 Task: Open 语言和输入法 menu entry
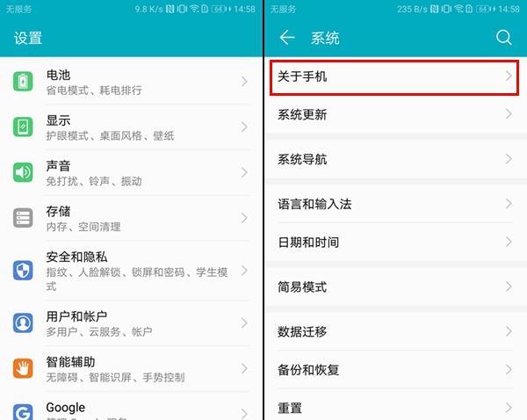(x=395, y=204)
